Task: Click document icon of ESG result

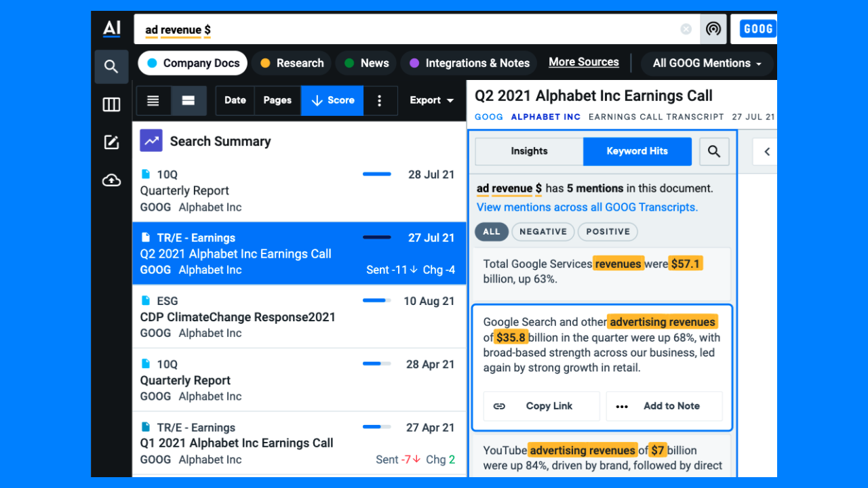Action: click(x=145, y=301)
